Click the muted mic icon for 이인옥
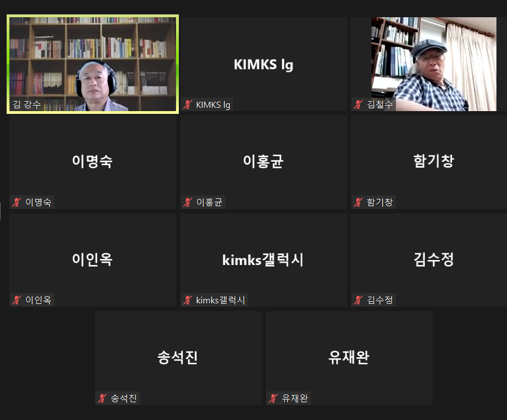 point(17,300)
